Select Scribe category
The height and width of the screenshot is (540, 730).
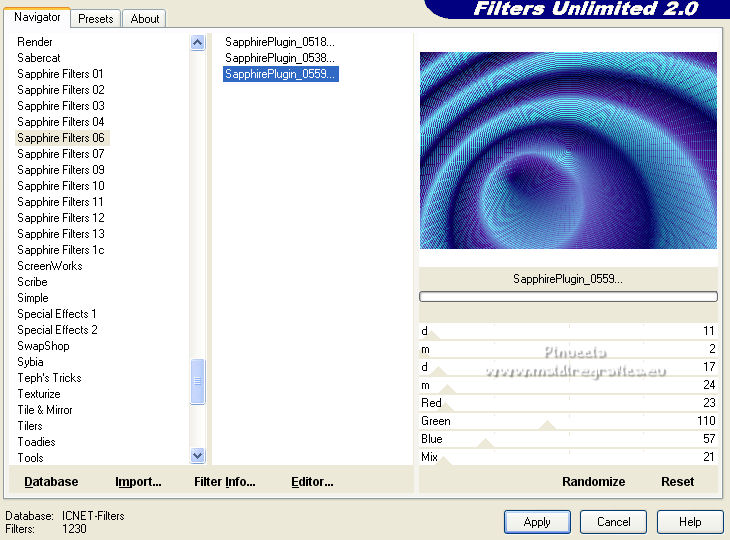pos(33,282)
